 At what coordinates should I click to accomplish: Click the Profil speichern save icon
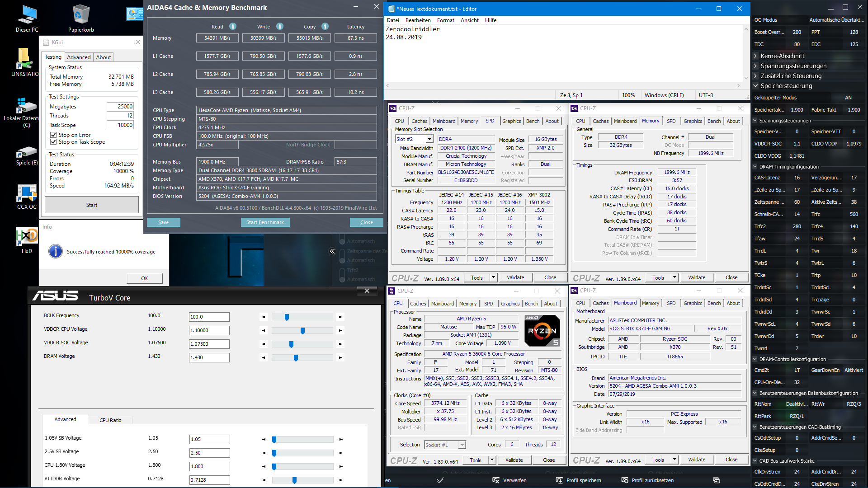(x=559, y=480)
